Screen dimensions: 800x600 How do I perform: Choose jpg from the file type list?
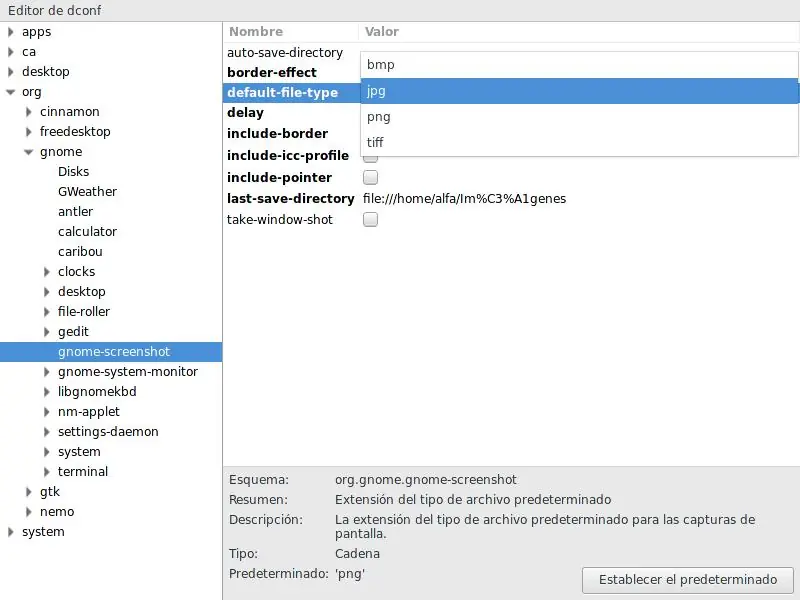579,91
